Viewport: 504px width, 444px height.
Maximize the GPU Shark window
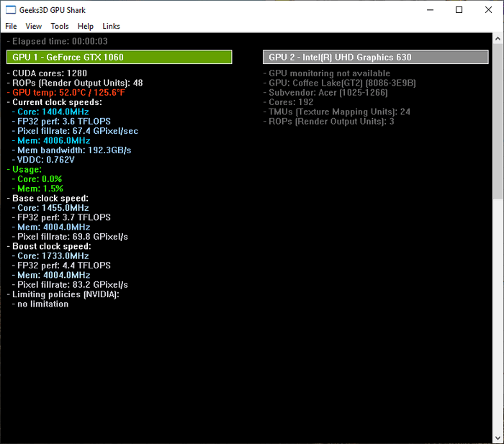(459, 10)
